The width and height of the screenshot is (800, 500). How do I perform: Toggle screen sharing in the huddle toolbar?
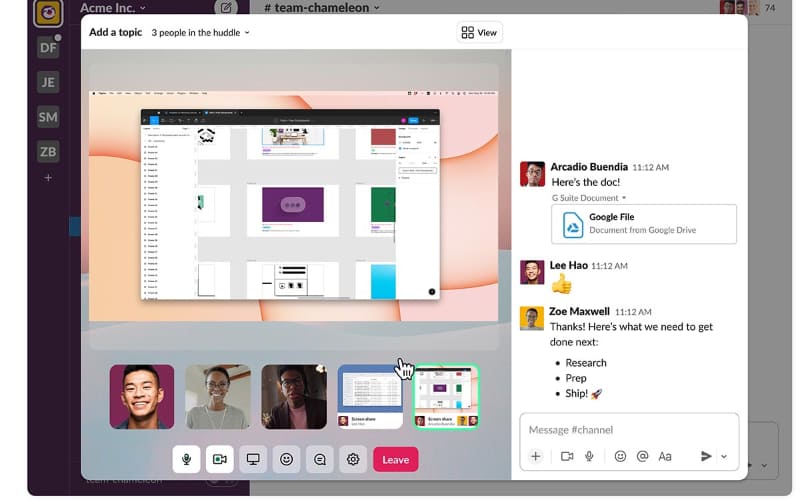253,460
